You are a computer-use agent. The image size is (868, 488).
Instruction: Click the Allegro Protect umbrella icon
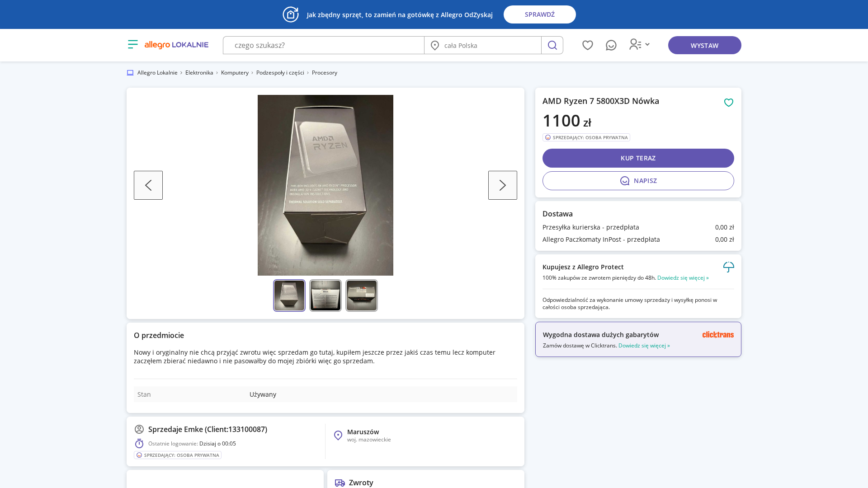tap(729, 267)
